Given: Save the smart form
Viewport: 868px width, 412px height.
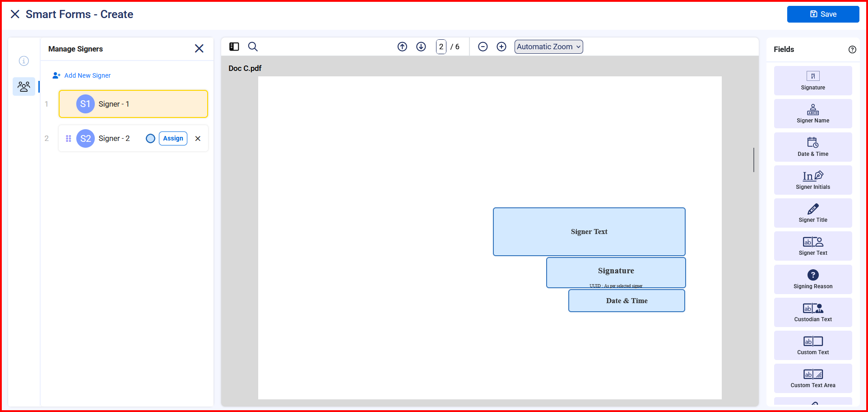Looking at the screenshot, I should click(x=823, y=14).
